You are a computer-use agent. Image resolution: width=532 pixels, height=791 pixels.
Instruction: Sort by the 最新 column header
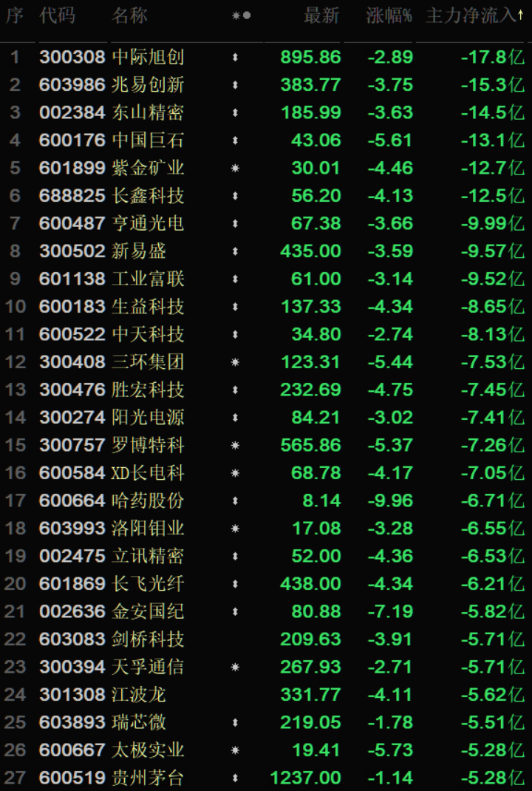point(321,16)
